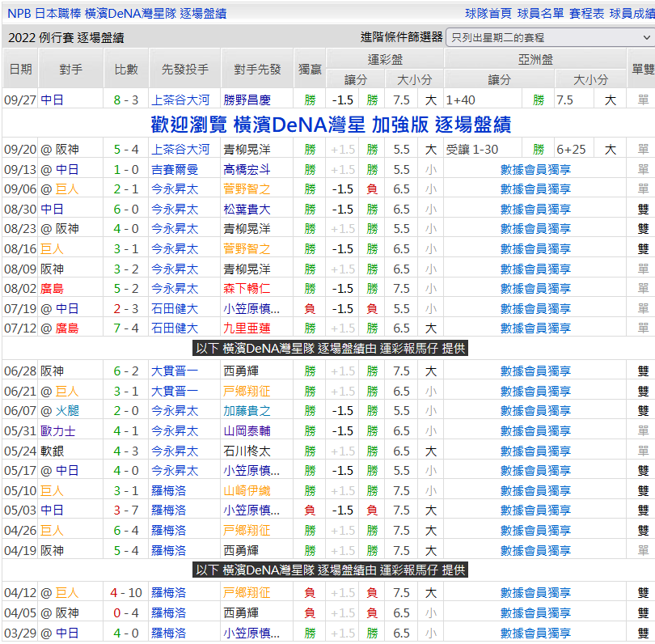Image resolution: width=655 pixels, height=644 pixels.
Task: Click opposing starter 西勇輝 in the 06/28 row
Action: click(x=241, y=371)
